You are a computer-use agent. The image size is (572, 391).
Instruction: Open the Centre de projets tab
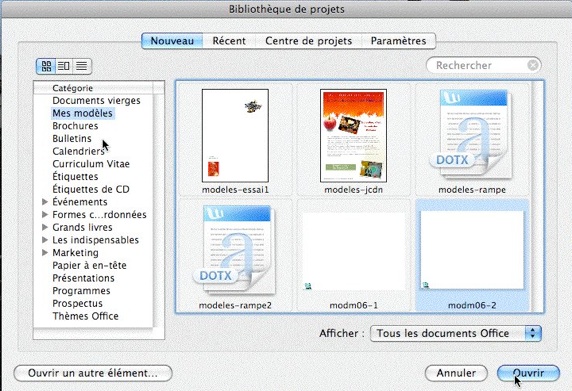[x=309, y=41]
